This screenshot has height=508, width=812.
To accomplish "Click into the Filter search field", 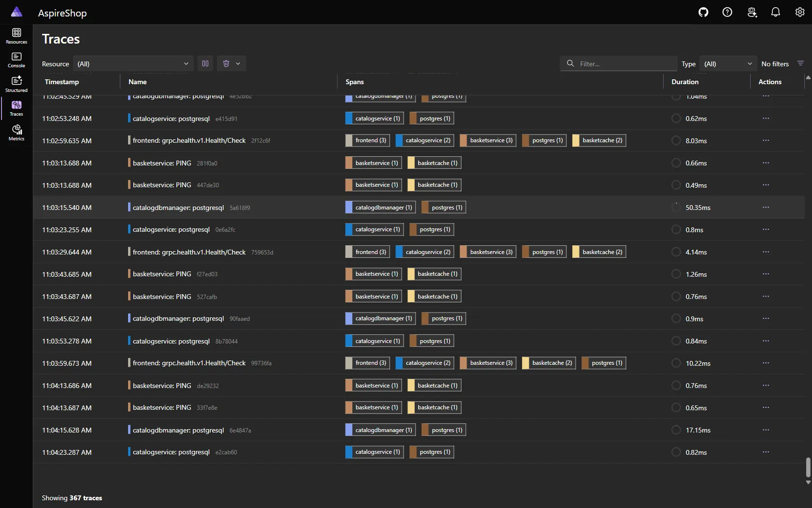I will 619,63.
